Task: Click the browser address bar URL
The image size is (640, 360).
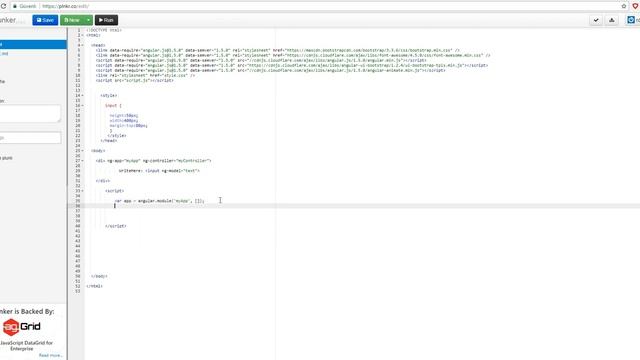Action: coord(65,7)
